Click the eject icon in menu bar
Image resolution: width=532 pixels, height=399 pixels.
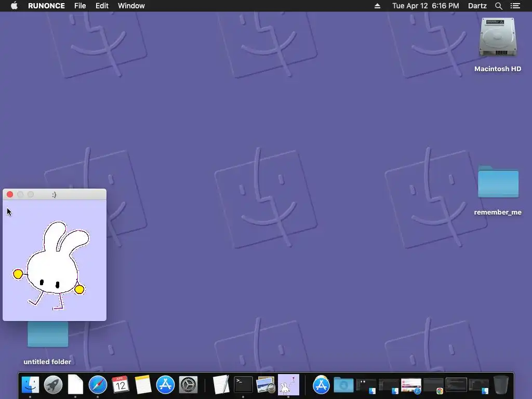tap(377, 6)
